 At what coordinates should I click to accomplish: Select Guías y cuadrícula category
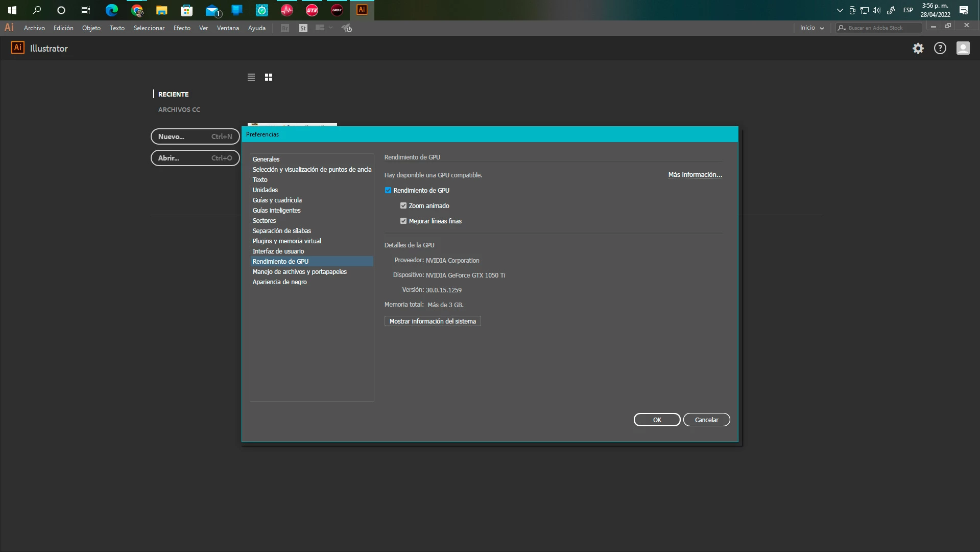tap(312, 200)
